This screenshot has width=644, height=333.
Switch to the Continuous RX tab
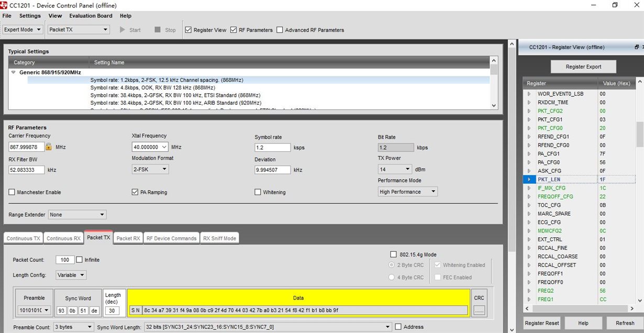click(x=63, y=238)
